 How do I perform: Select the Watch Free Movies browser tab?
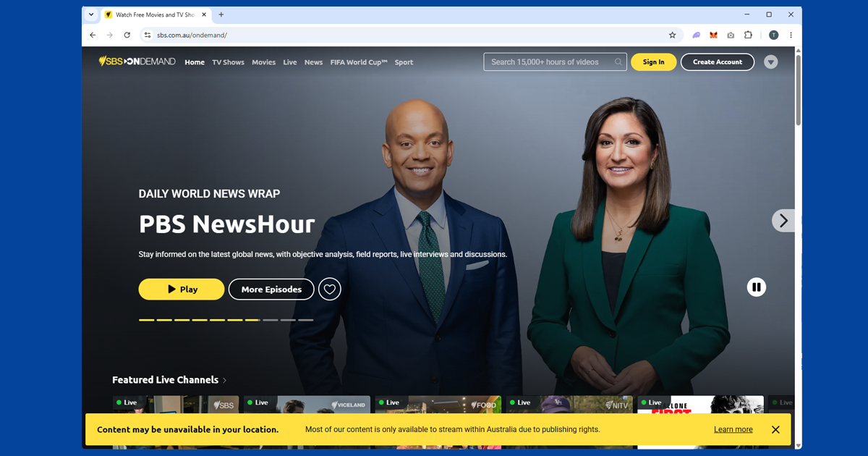click(155, 14)
